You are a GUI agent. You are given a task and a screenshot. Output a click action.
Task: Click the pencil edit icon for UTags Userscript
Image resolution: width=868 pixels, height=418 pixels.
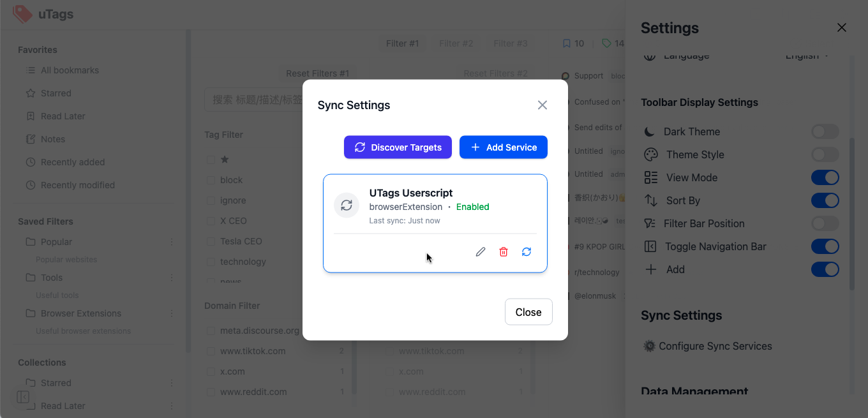click(481, 252)
